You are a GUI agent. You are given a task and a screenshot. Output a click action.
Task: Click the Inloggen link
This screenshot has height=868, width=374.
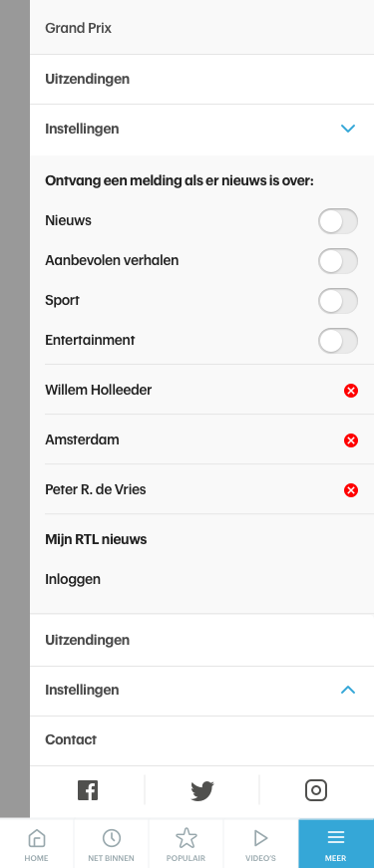(x=73, y=580)
